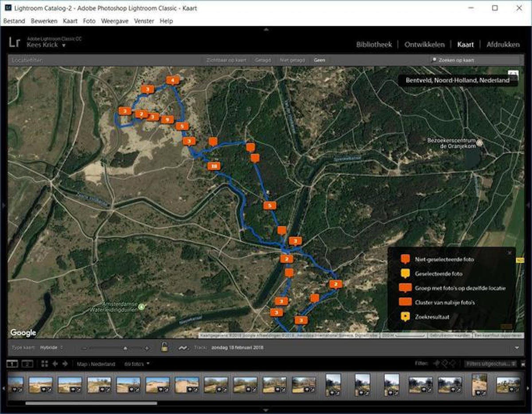
Task: Apply the Niet getagd location filter
Action: pos(293,60)
